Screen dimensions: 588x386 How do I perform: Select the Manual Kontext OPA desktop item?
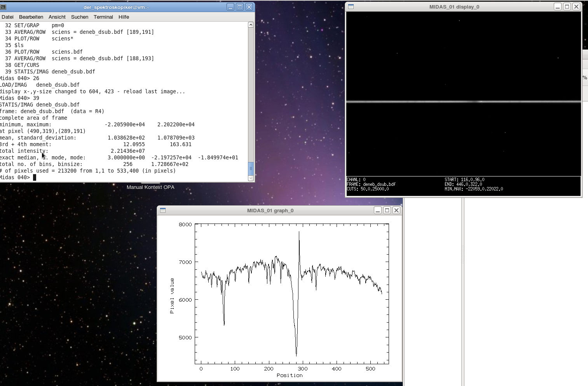(150, 187)
